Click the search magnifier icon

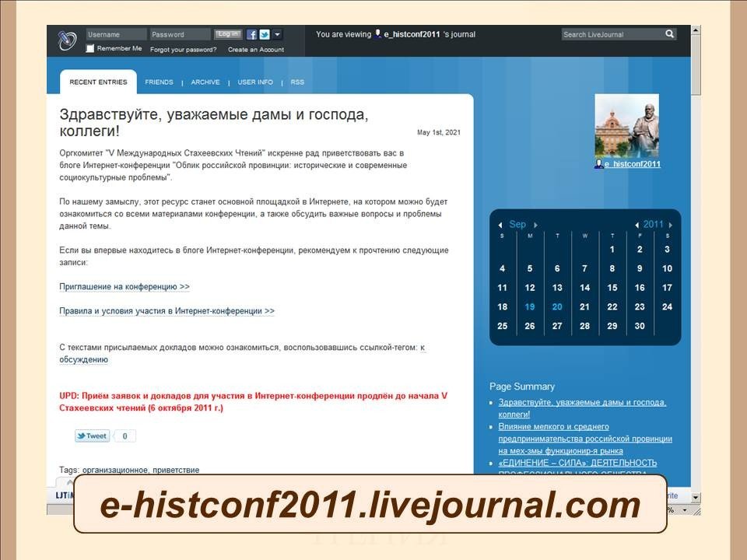[669, 34]
